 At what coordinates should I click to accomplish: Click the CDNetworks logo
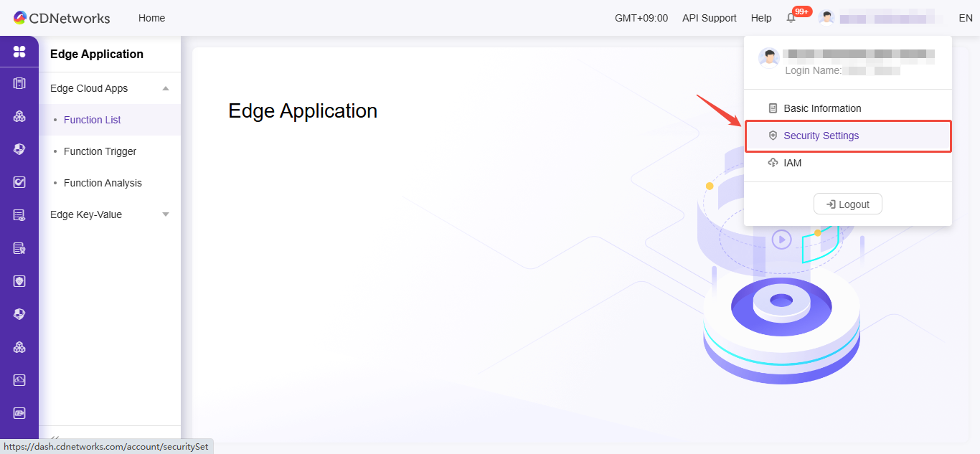tap(62, 18)
